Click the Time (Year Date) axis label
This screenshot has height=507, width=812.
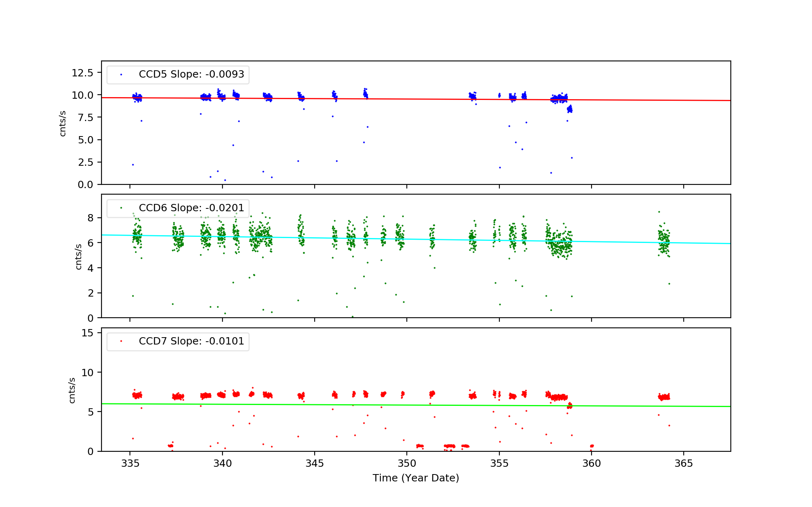pyautogui.click(x=416, y=478)
